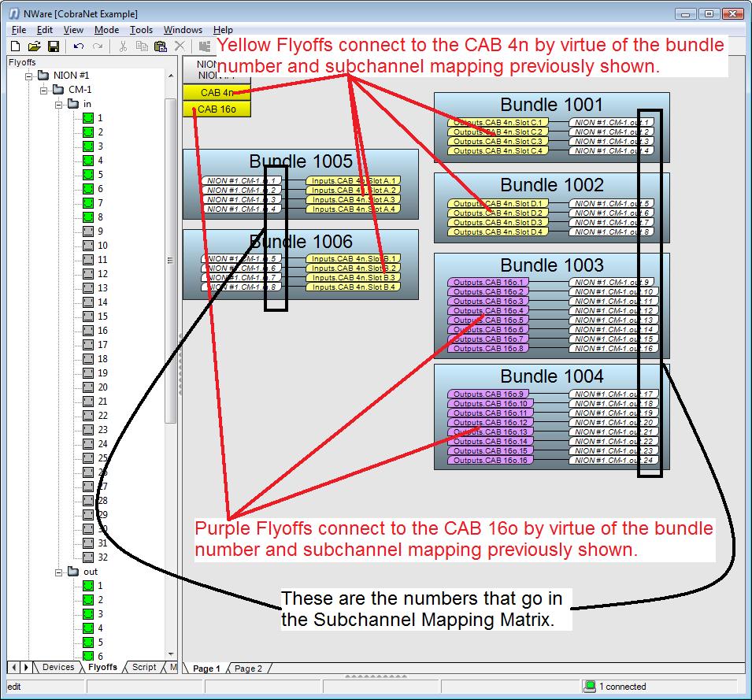
Task: Click the yellow CAB 4n block
Action: pos(217,93)
